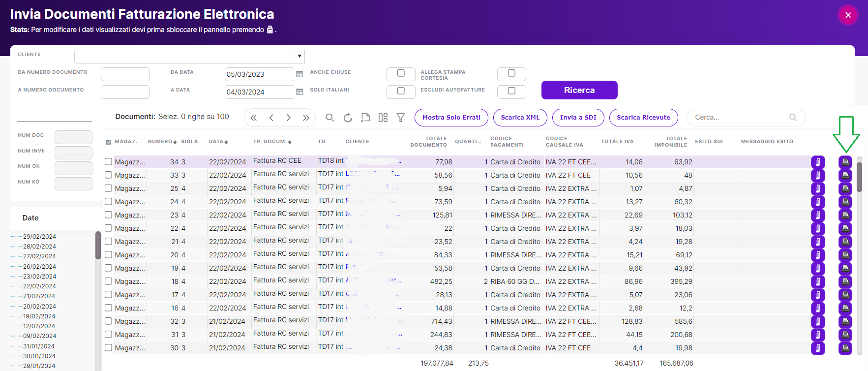The width and height of the screenshot is (868, 371).
Task: Open the column layout chooser icon
Action: pyautogui.click(x=383, y=118)
